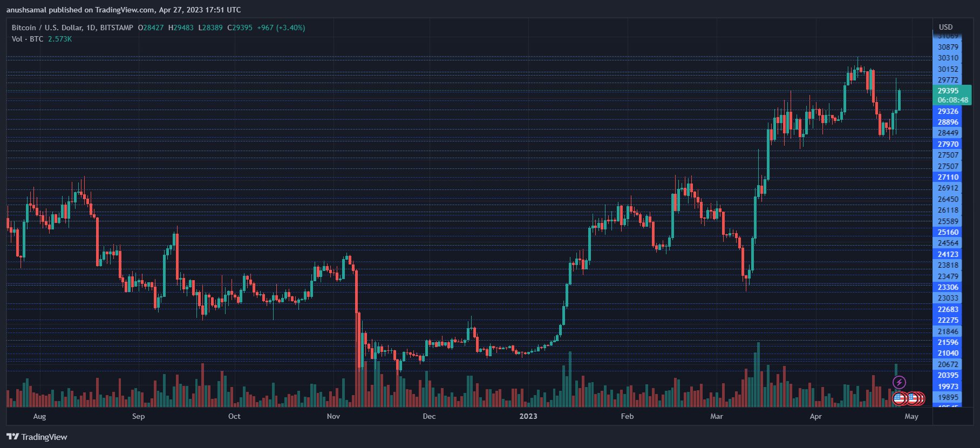The image size is (980, 448).
Task: Open the 'Bitcoin / U.S. Dollar, 1D, BITSTAMP' symbol title
Action: point(72,28)
